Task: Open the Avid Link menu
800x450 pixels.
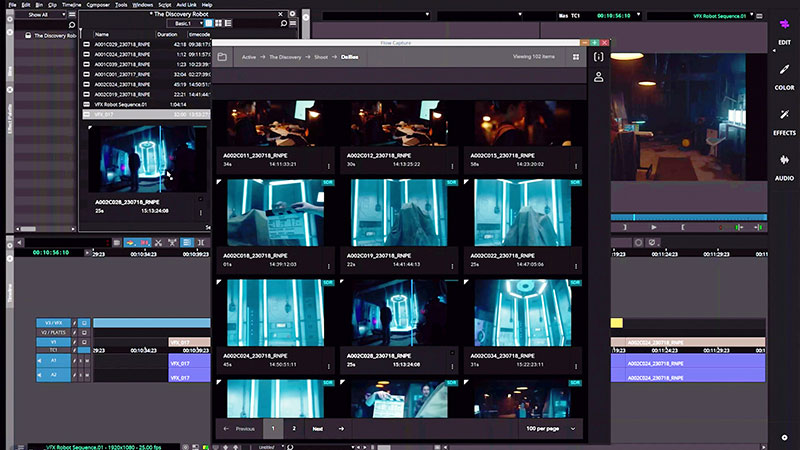Action: (186, 5)
